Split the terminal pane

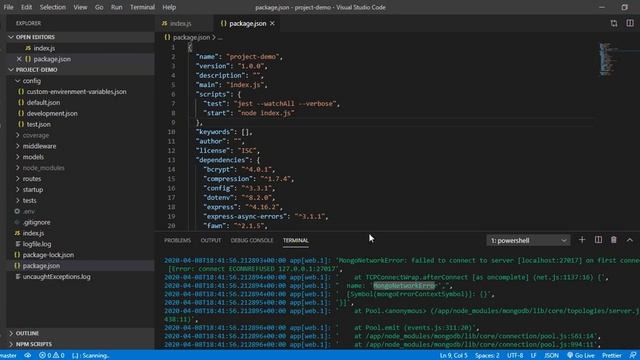[x=598, y=240]
